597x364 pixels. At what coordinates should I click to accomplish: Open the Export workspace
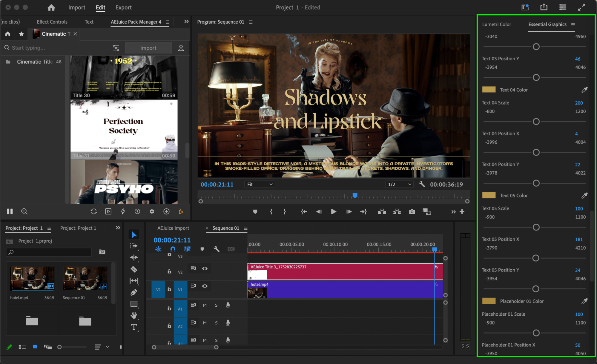pyautogui.click(x=123, y=7)
